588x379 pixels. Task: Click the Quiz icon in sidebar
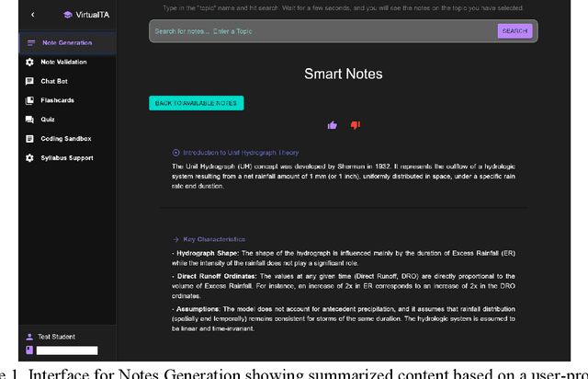[x=30, y=120]
